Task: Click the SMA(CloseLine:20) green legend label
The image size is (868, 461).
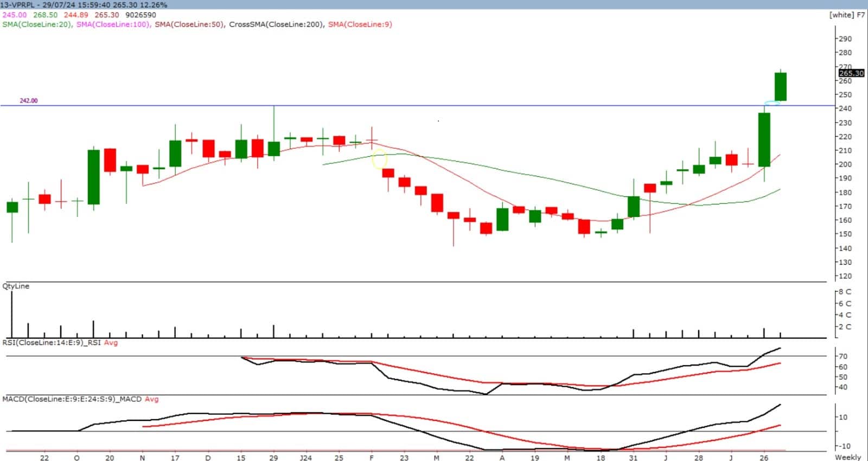Action: point(36,24)
